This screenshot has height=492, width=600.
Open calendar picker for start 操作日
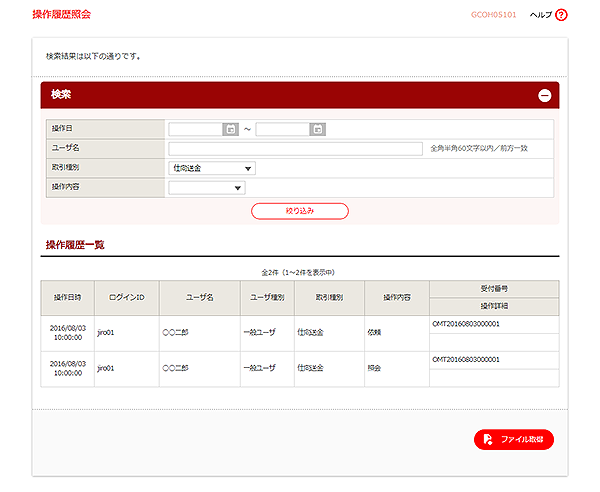point(231,129)
